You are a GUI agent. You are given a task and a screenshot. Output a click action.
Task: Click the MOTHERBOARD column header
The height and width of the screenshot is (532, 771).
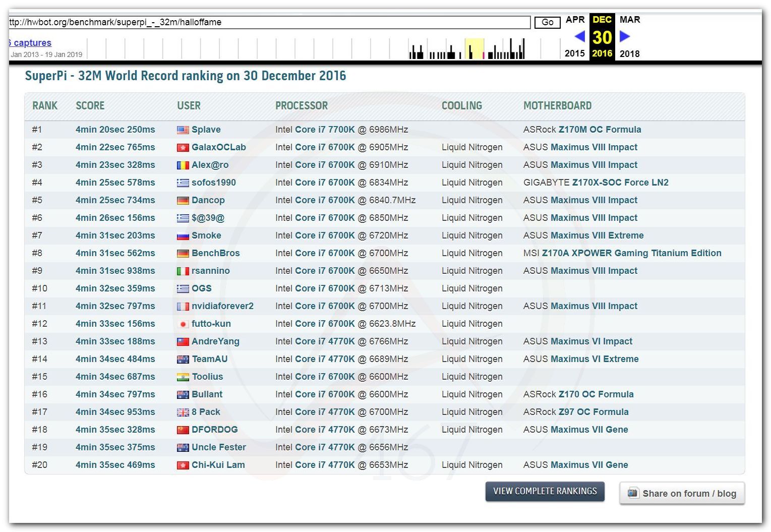(x=558, y=106)
